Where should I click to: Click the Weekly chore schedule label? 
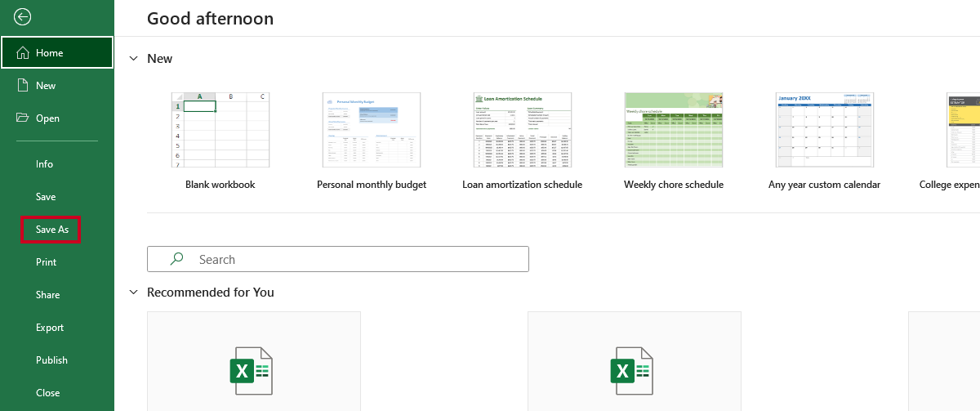674,185
